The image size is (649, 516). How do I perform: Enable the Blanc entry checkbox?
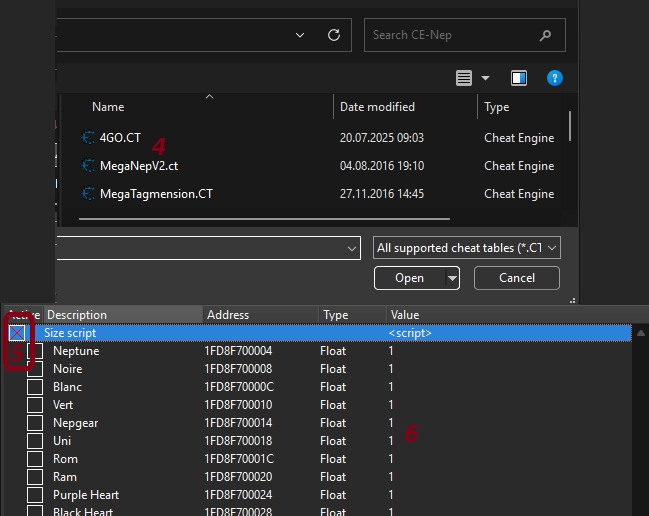(35, 387)
